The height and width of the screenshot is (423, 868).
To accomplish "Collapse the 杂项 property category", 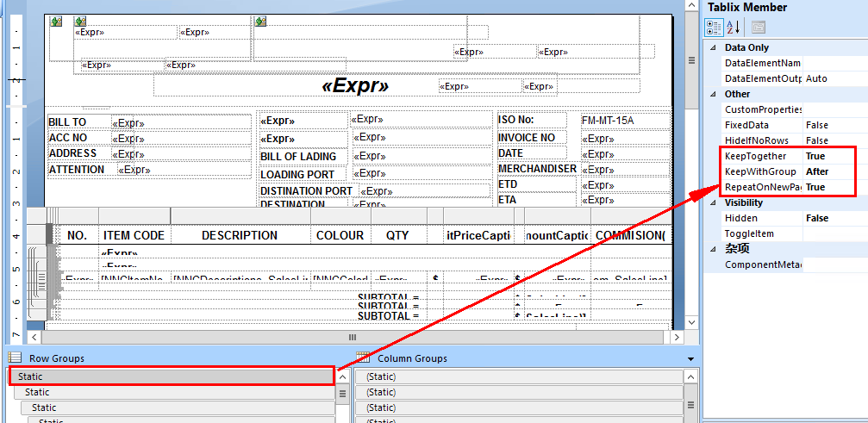I will [713, 248].
